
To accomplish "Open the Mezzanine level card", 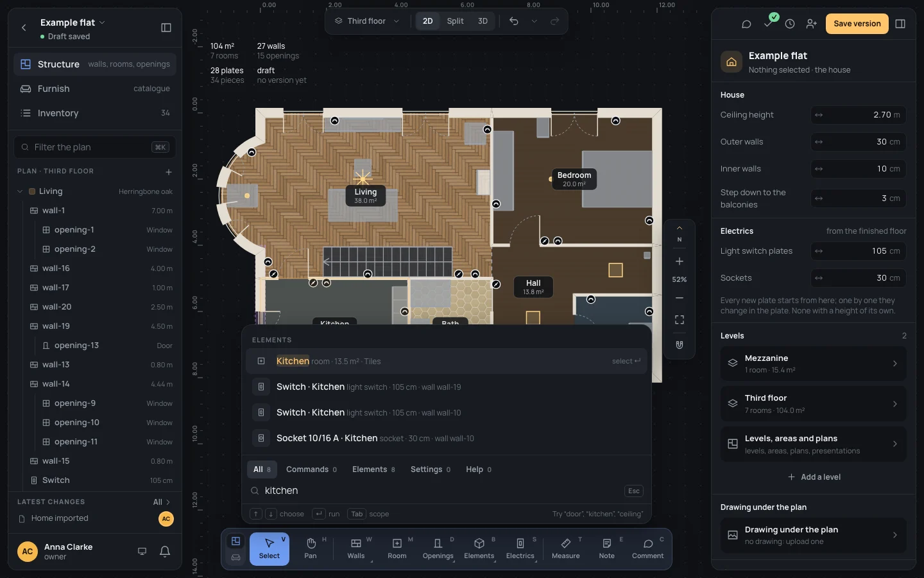I will coord(813,363).
